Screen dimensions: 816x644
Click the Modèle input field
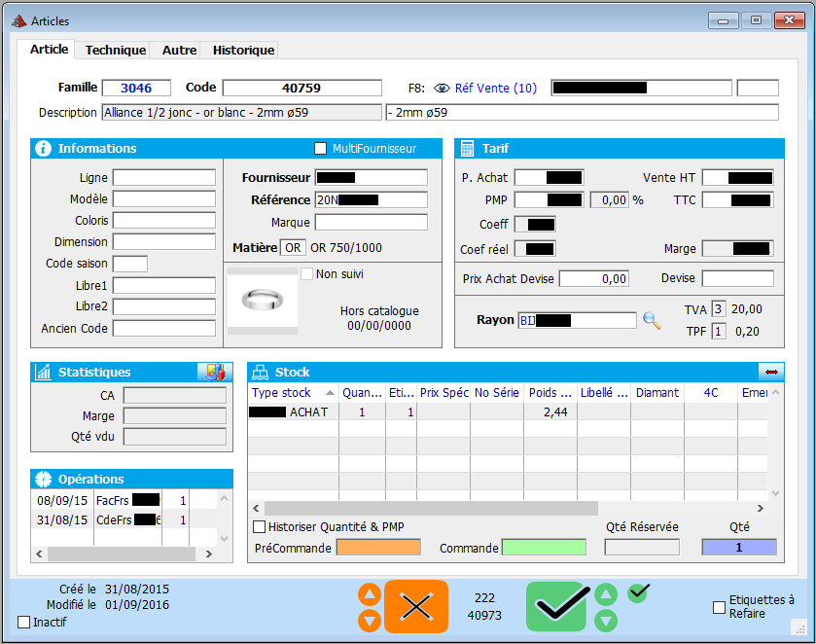[x=164, y=198]
